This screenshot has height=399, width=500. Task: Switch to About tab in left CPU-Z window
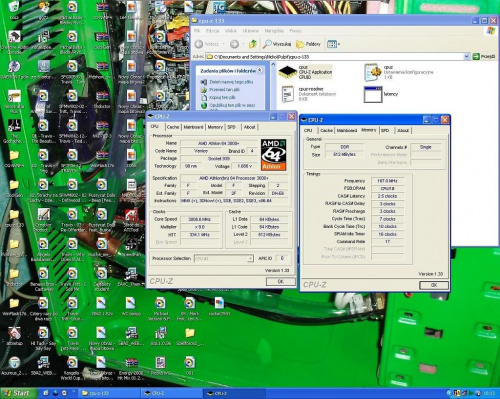(249, 127)
